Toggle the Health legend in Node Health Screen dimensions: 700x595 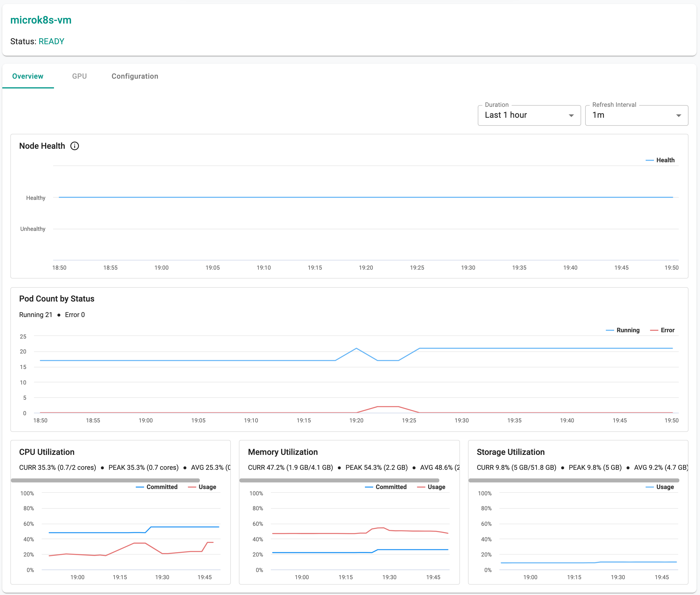tap(660, 160)
